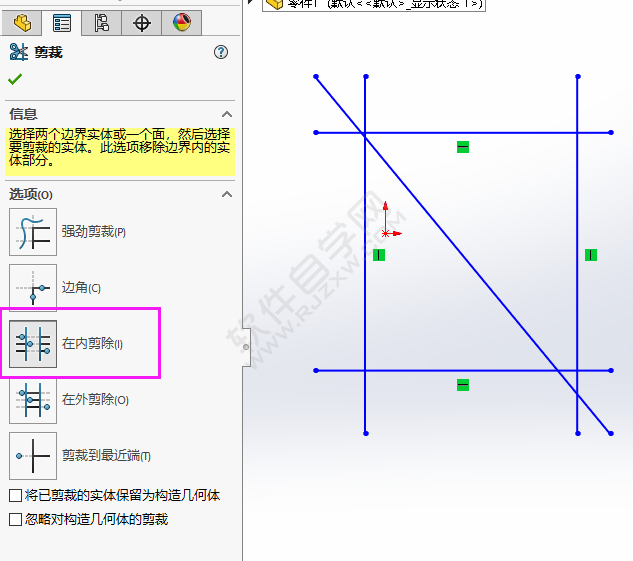Enable 将已剪裁的实体保留为构造几何体 checkbox
The image size is (633, 561).
click(x=15, y=495)
